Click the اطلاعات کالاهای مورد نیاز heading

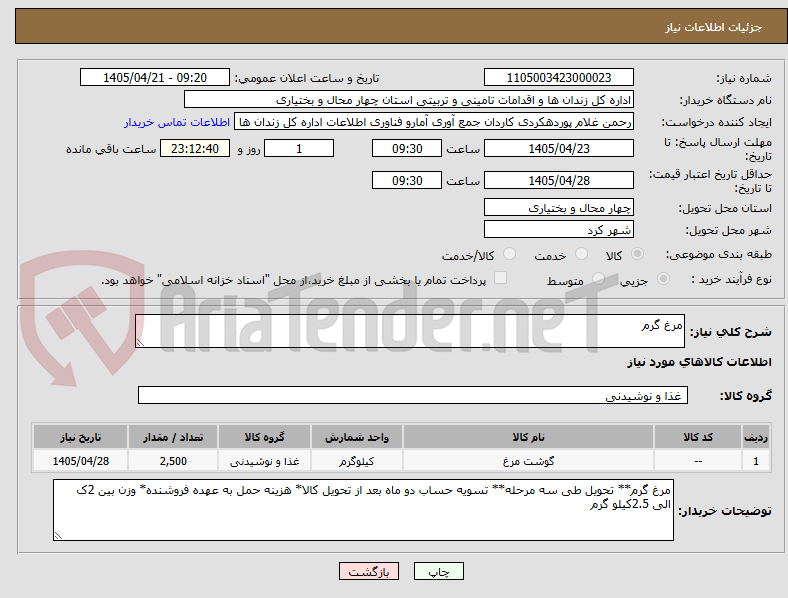pyautogui.click(x=699, y=362)
